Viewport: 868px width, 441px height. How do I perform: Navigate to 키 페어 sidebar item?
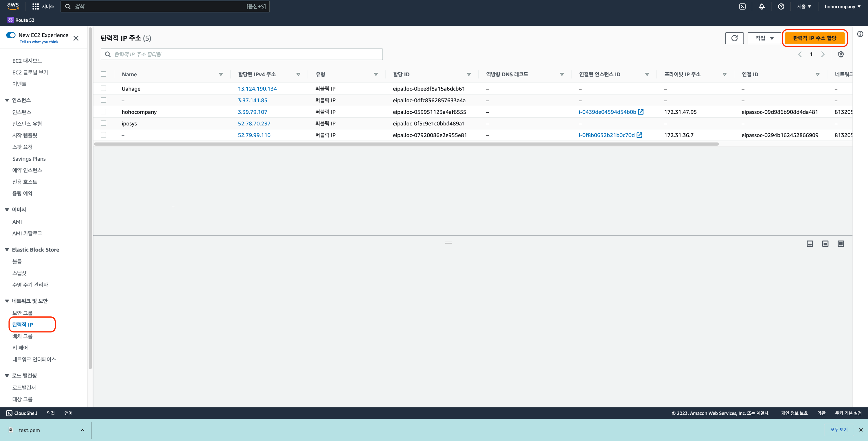20,347
